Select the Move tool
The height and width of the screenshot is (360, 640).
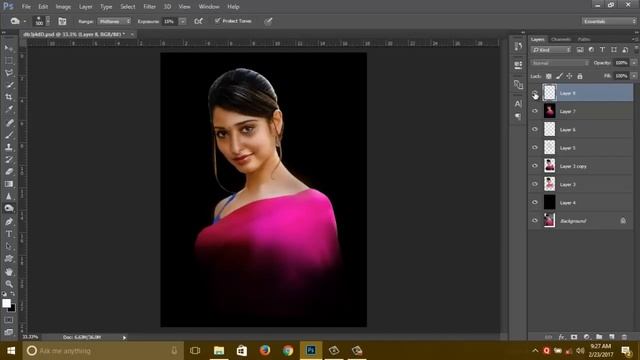click(9, 48)
